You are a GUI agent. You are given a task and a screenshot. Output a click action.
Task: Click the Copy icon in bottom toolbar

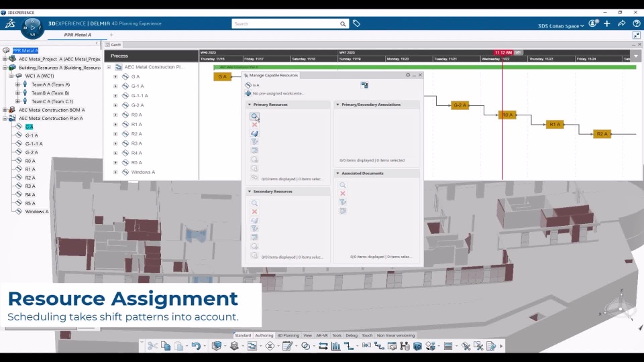point(166,347)
